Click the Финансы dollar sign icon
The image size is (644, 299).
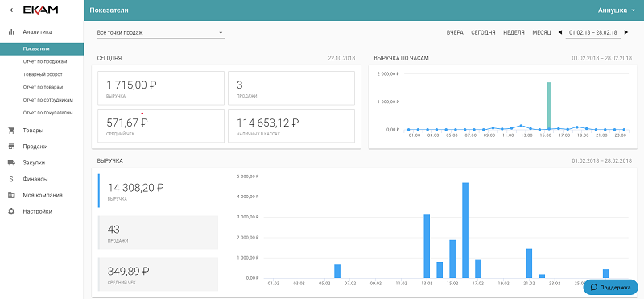(11, 179)
